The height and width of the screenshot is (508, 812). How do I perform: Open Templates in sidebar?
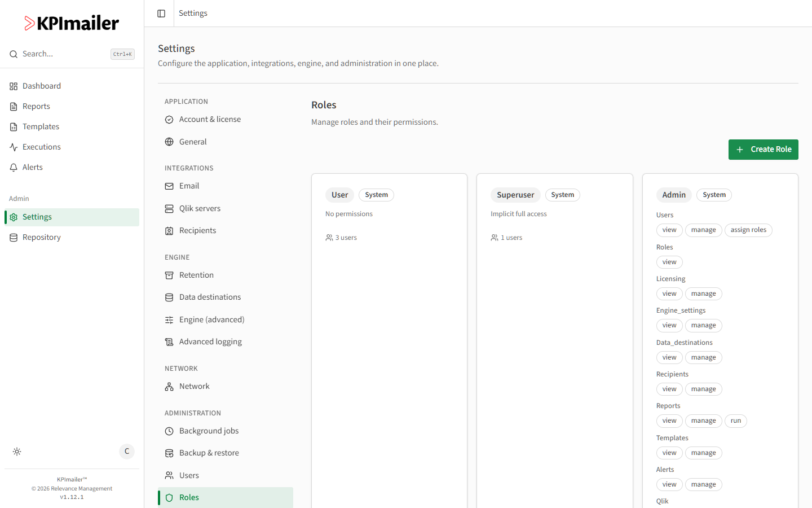(72, 127)
